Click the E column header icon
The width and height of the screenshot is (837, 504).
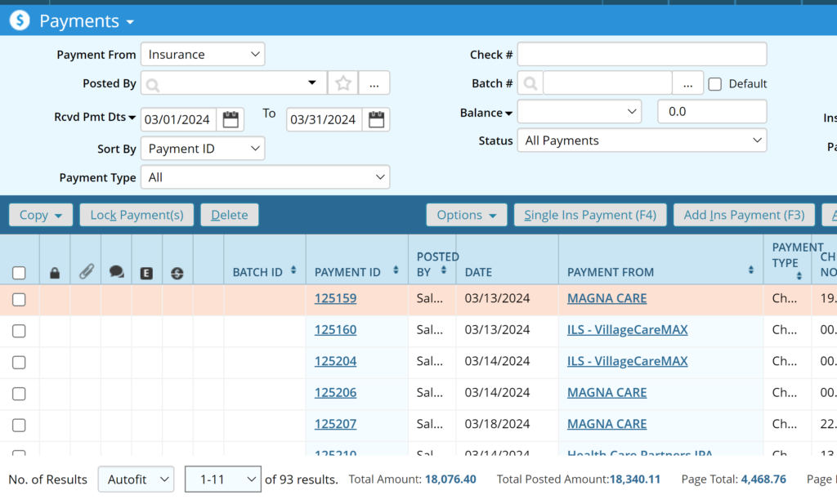coord(146,273)
